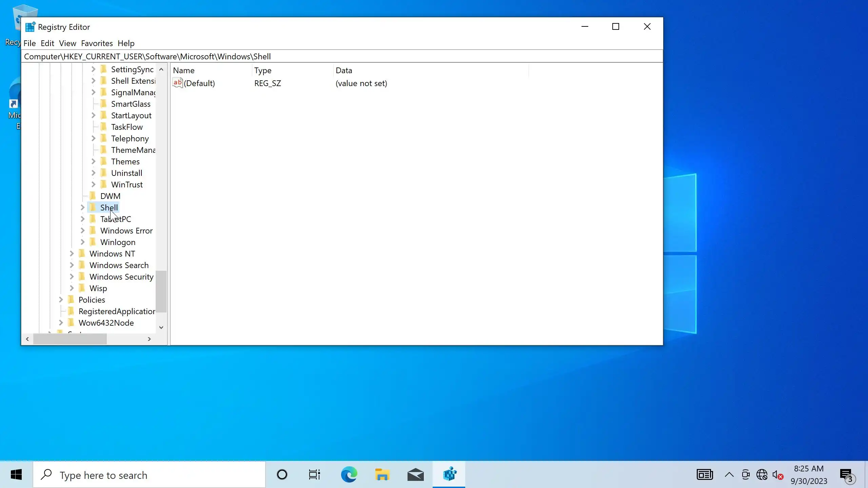Click the Cortana circle icon

[x=282, y=474]
